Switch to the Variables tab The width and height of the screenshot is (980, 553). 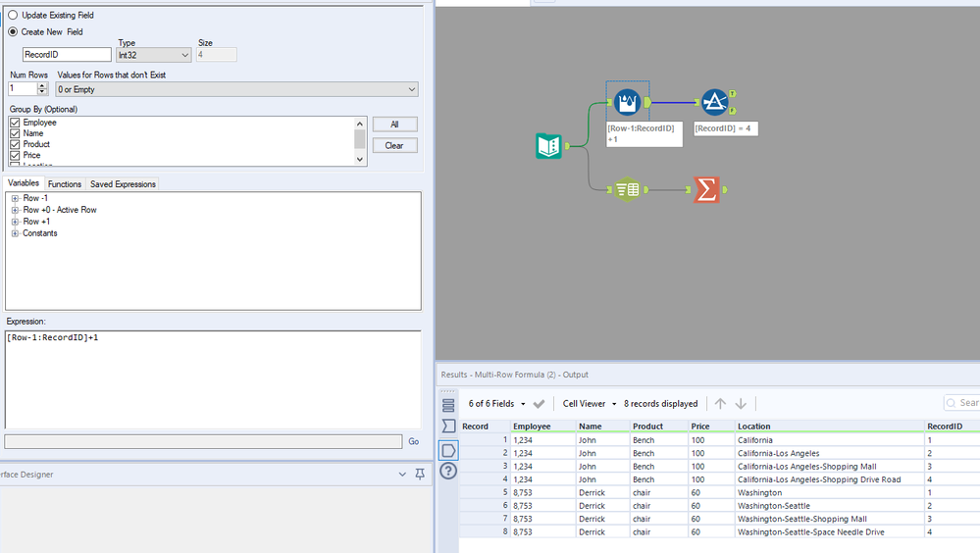click(24, 183)
